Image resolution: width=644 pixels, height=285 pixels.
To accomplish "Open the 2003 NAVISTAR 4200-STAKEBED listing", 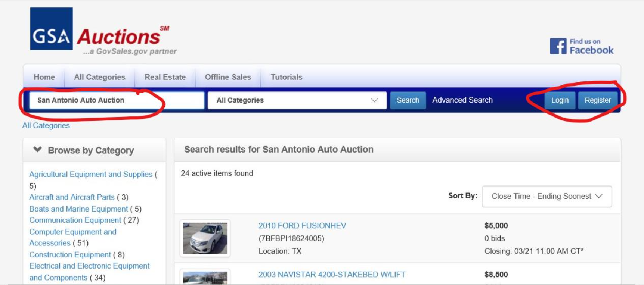I will 332,275.
